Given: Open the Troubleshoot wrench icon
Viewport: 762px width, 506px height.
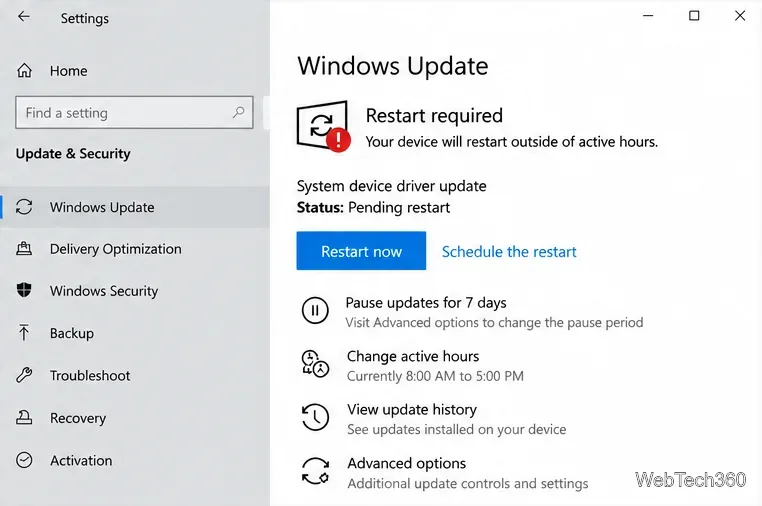Looking at the screenshot, I should click(24, 375).
